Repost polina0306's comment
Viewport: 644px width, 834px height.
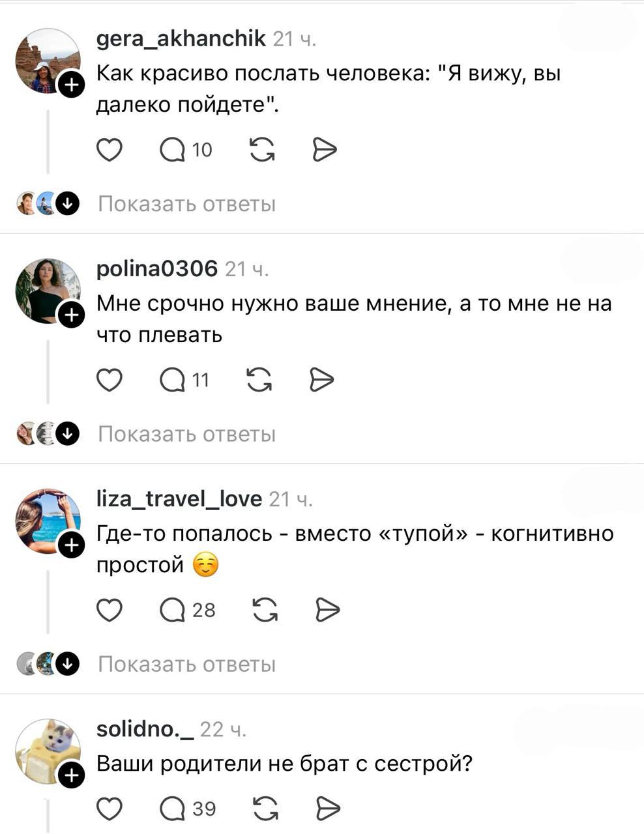[259, 379]
